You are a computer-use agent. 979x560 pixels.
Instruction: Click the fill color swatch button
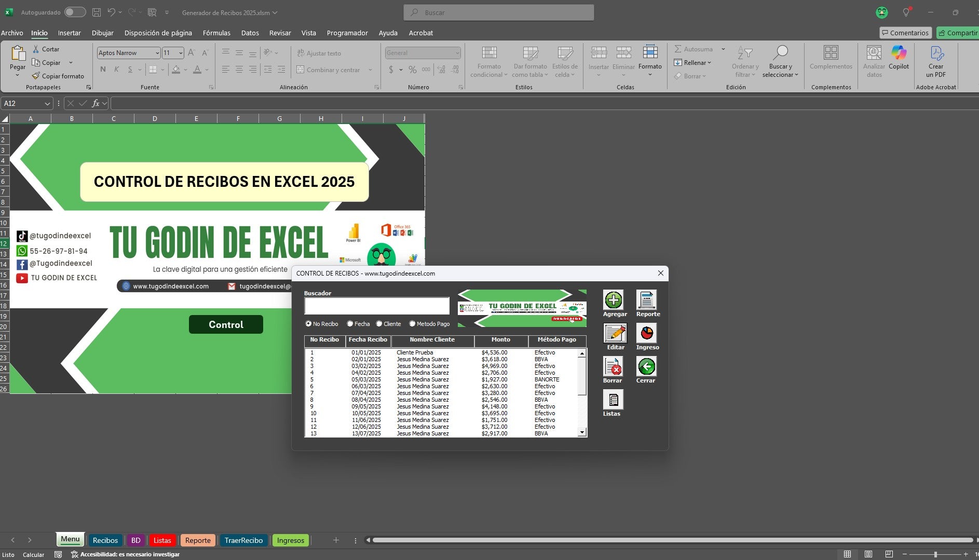176,70
